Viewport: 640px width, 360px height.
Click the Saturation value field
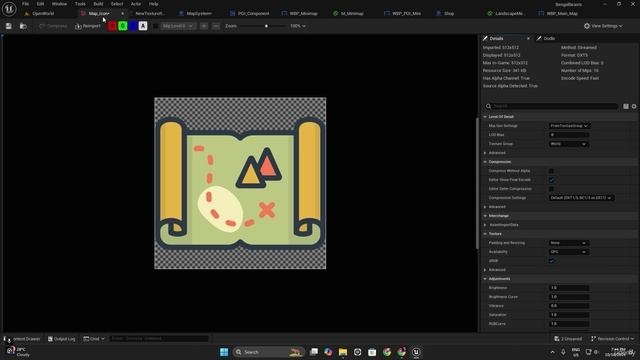pyautogui.click(x=569, y=314)
